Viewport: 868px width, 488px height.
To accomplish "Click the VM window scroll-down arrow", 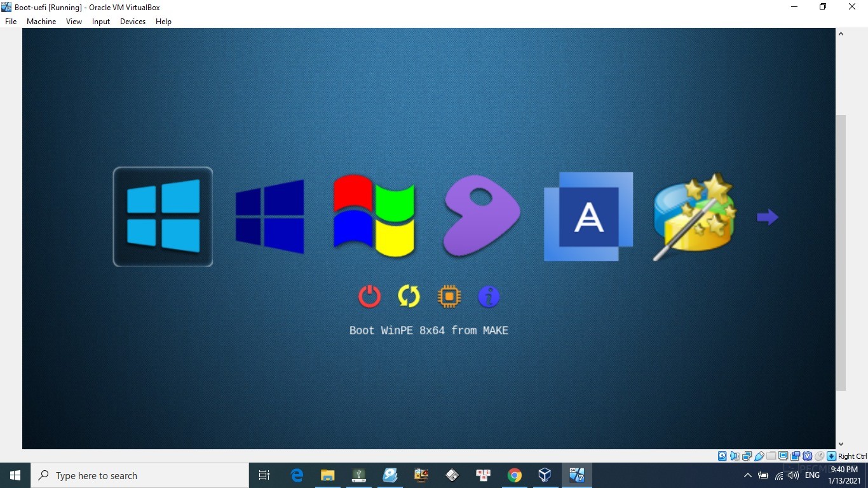I will click(841, 444).
